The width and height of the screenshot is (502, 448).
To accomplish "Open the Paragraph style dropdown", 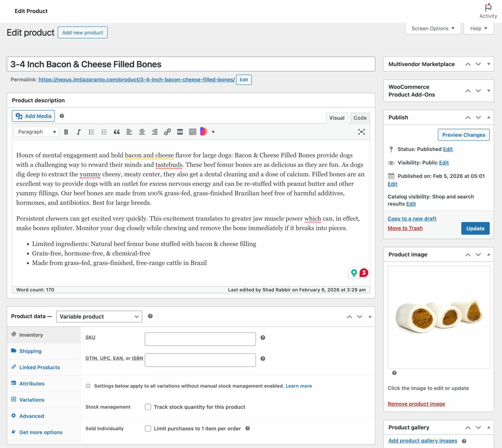I will pos(36,132).
